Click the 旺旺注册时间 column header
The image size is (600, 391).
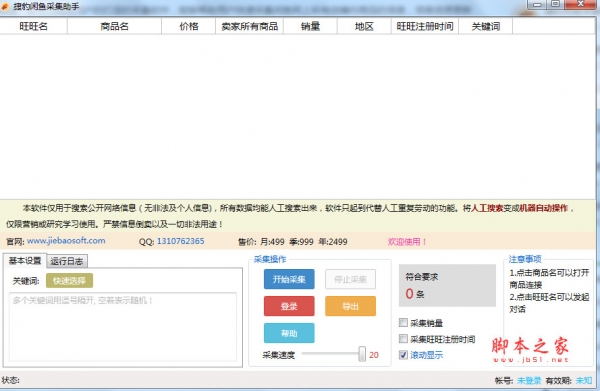pos(425,26)
